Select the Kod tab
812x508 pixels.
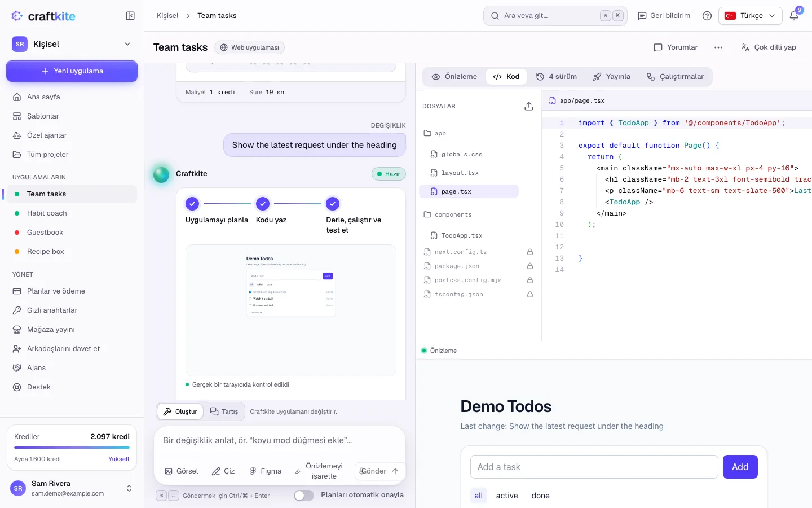[x=506, y=77]
